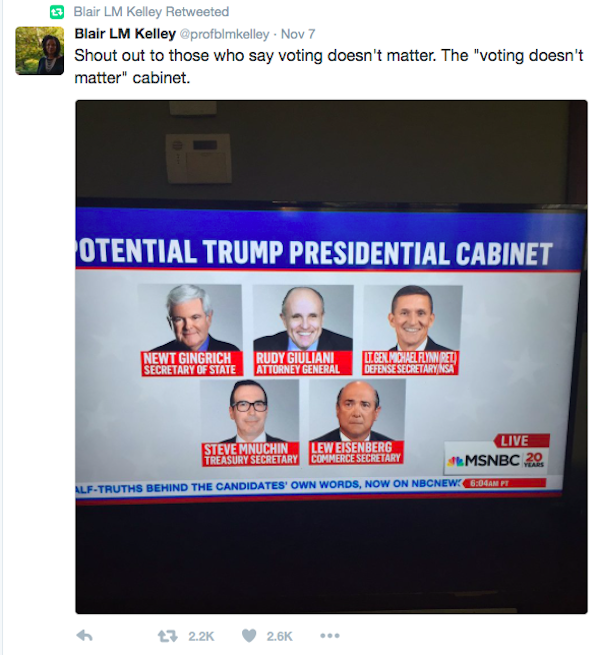Click the reply arrow icon
600x655 pixels.
pyautogui.click(x=85, y=636)
